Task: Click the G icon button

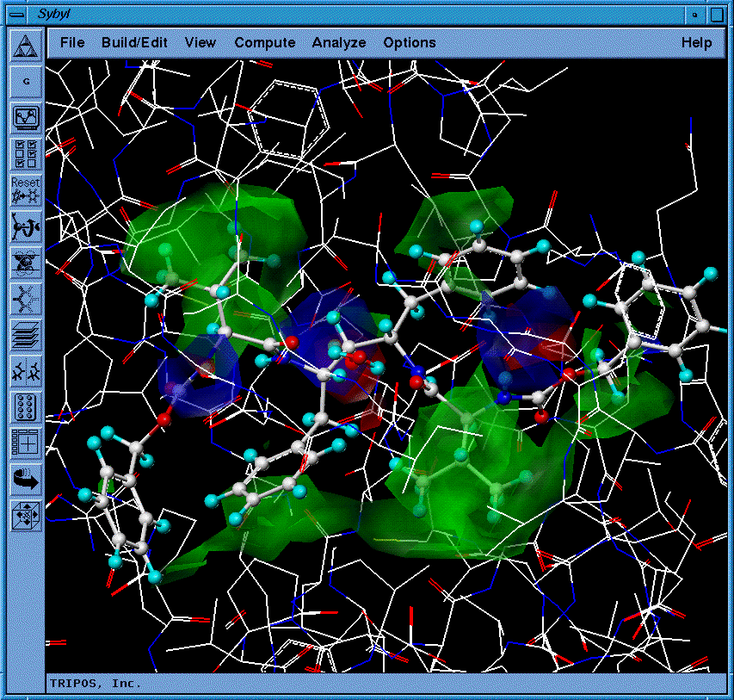Action: tap(26, 82)
